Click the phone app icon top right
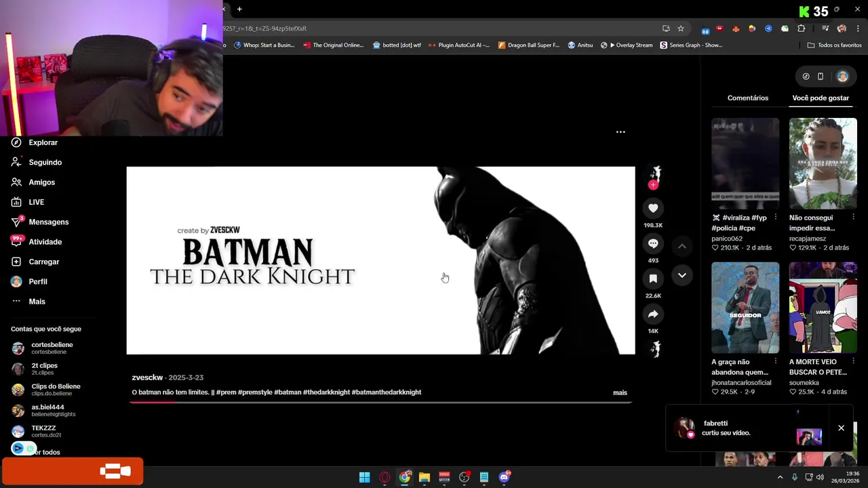 pos(821,77)
